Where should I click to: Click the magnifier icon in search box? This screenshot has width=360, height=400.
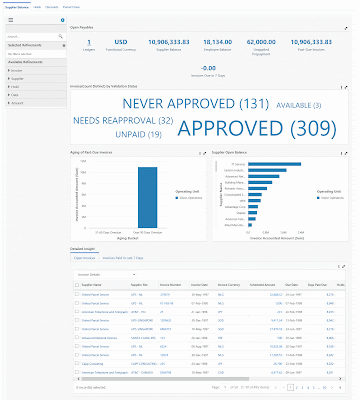[x=60, y=36]
